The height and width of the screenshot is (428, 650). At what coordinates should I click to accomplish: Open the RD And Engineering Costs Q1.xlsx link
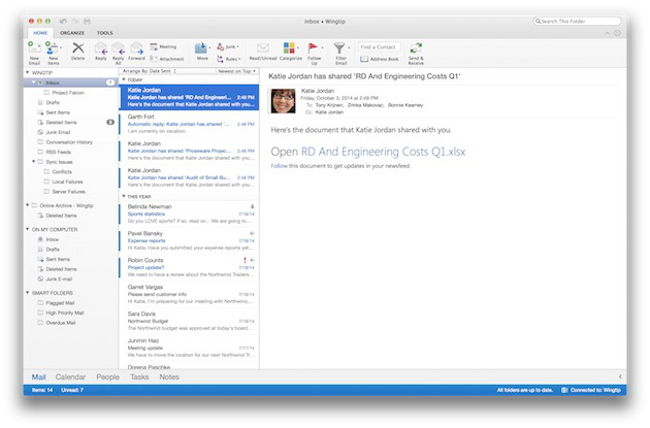pos(383,152)
